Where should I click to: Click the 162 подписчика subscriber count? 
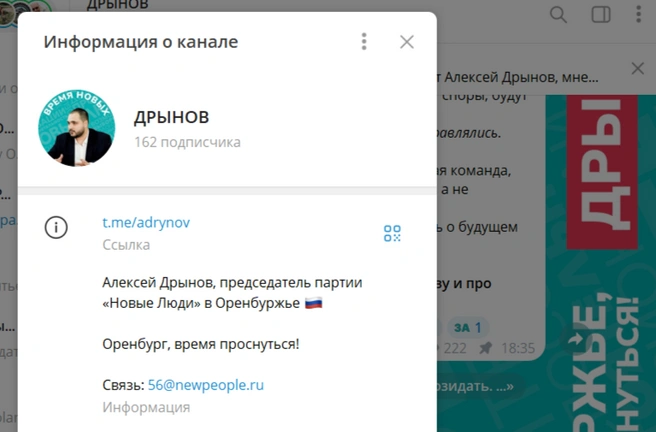tap(187, 142)
